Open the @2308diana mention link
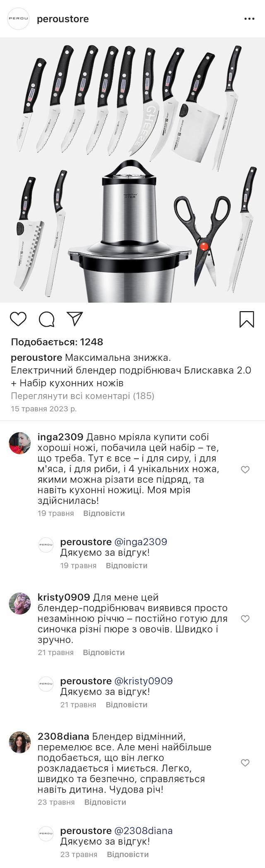The height and width of the screenshot is (868, 265). pyautogui.click(x=143, y=831)
